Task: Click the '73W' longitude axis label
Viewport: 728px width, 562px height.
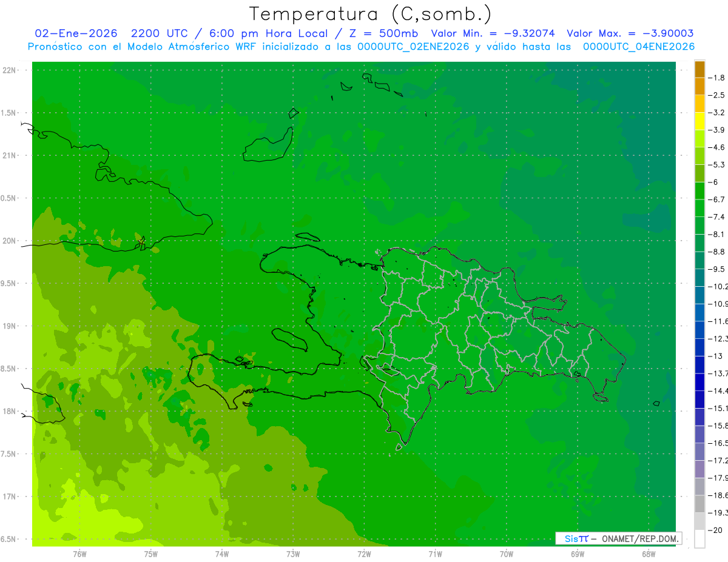Action: [x=293, y=554]
